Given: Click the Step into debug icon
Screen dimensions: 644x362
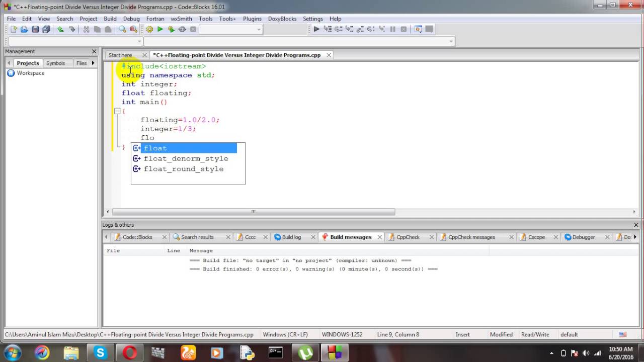Looking at the screenshot, I should click(x=349, y=29).
